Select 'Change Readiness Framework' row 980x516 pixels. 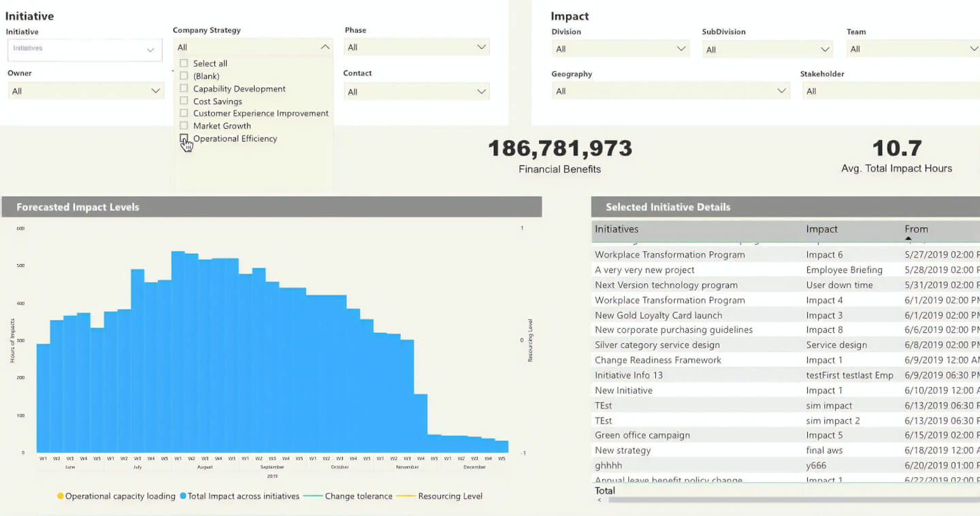click(x=786, y=360)
